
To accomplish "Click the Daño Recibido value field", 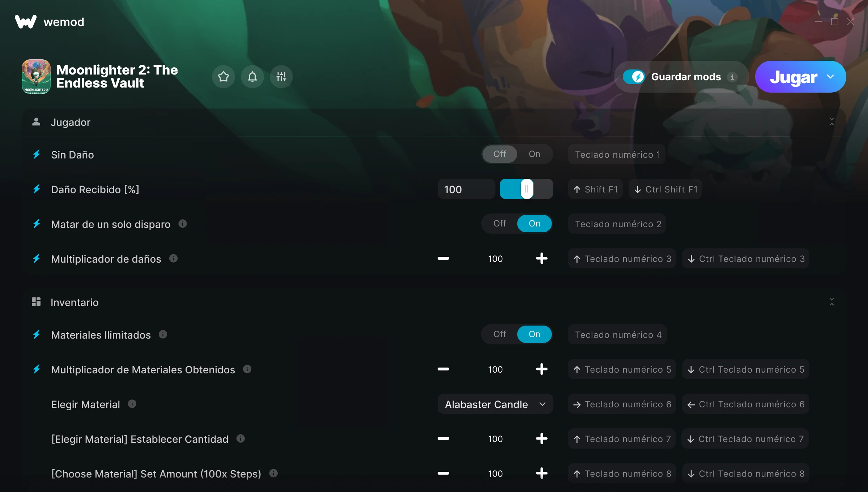I will pos(467,189).
